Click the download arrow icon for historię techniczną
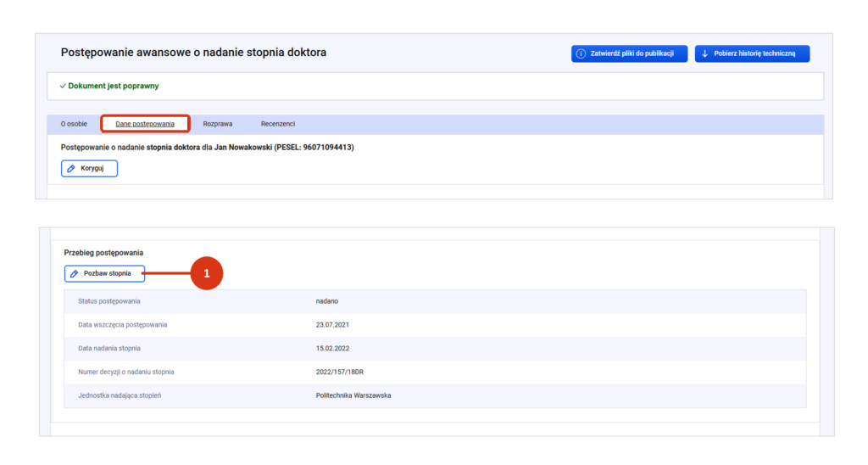 [704, 54]
